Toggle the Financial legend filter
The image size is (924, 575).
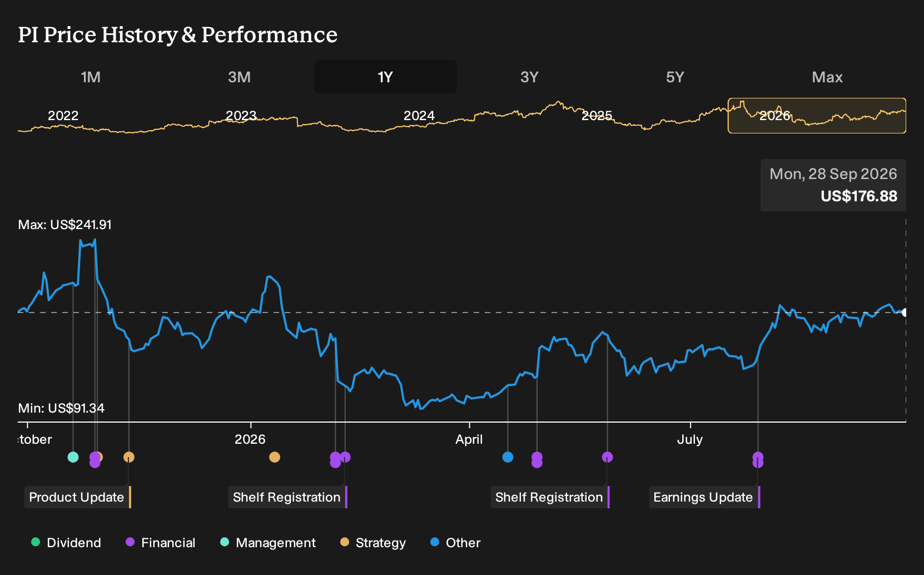[x=161, y=543]
